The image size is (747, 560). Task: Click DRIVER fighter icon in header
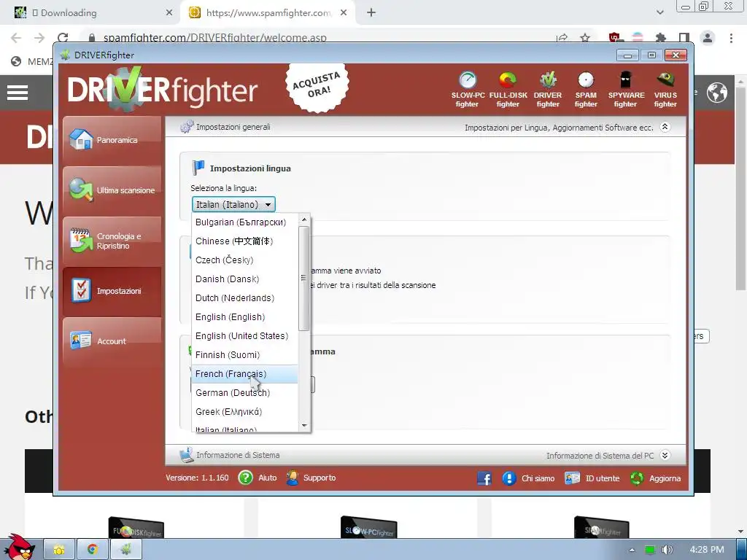pyautogui.click(x=548, y=89)
